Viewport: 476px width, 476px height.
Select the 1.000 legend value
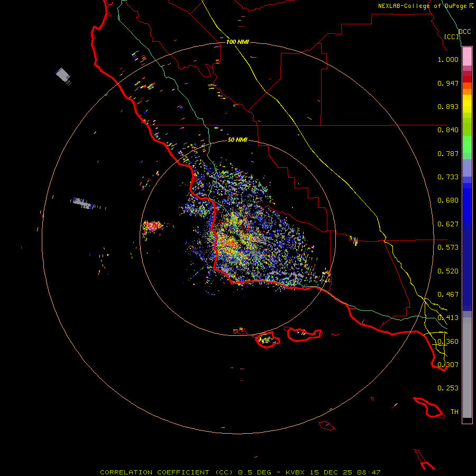tap(448, 59)
